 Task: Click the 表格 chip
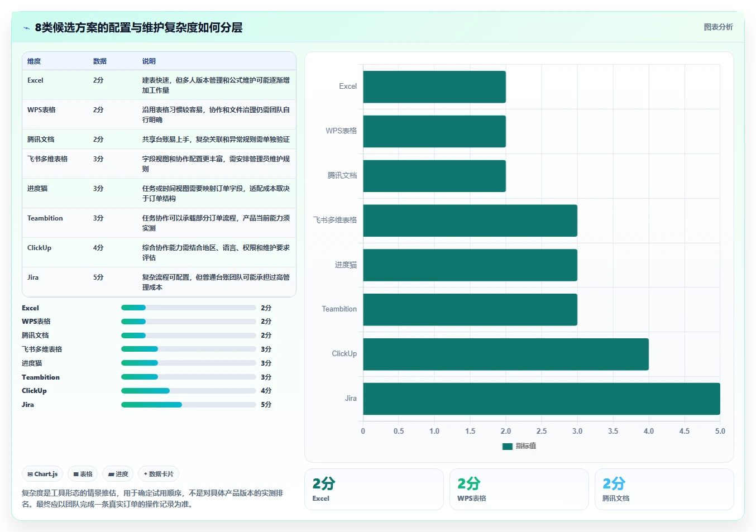point(83,474)
